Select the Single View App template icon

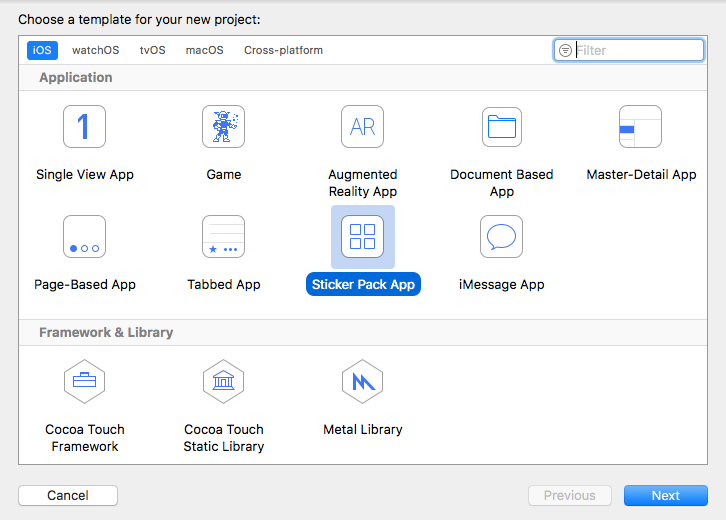[84, 126]
